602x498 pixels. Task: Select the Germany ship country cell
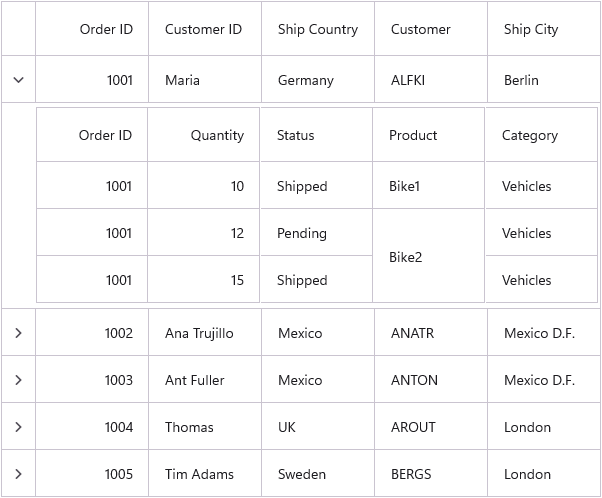318,79
